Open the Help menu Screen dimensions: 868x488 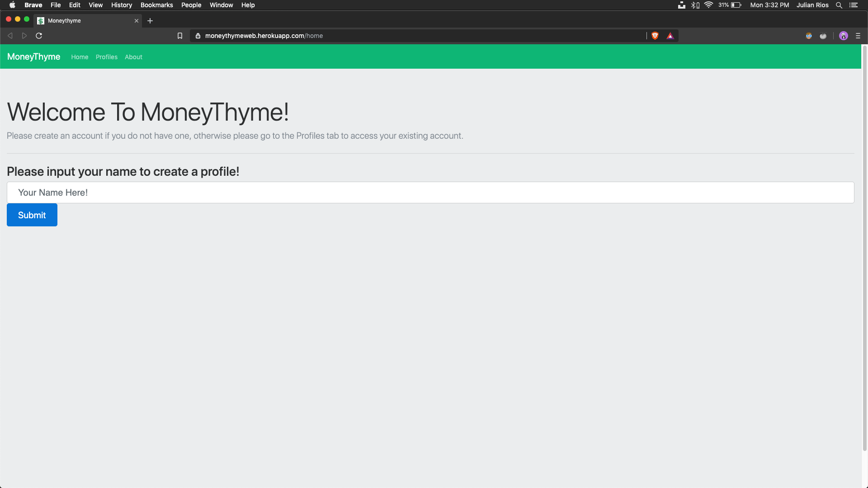click(x=248, y=5)
